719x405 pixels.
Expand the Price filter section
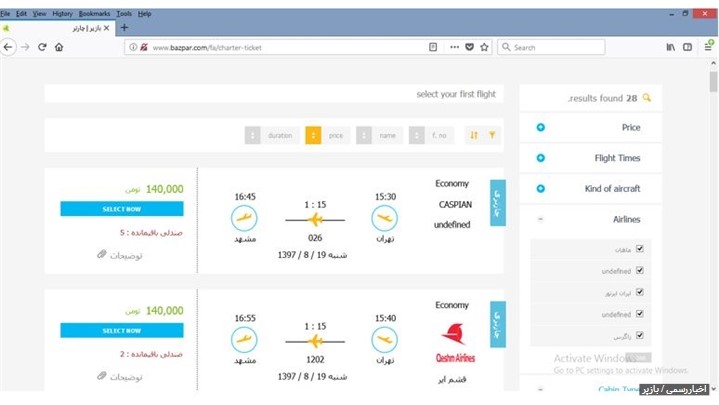[541, 128]
